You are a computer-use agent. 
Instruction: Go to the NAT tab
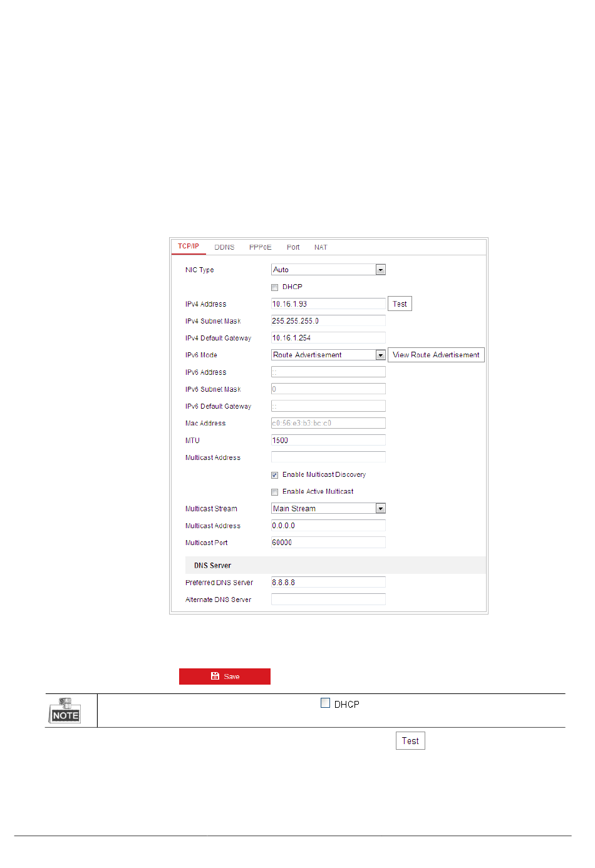[321, 247]
